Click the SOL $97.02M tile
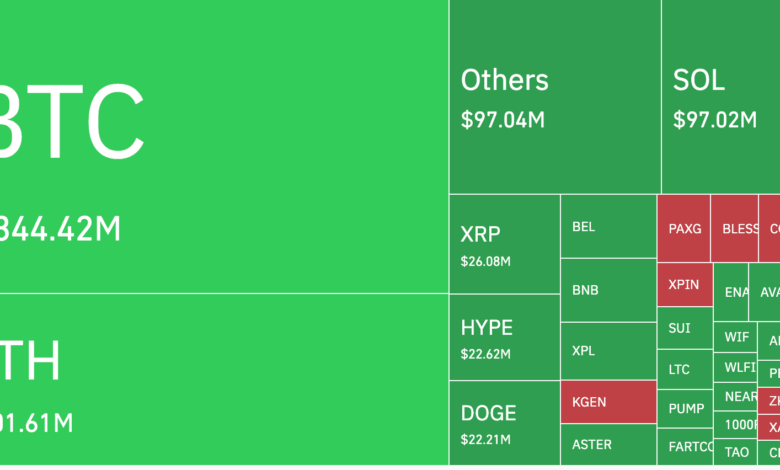The width and height of the screenshot is (780, 470). [720, 97]
